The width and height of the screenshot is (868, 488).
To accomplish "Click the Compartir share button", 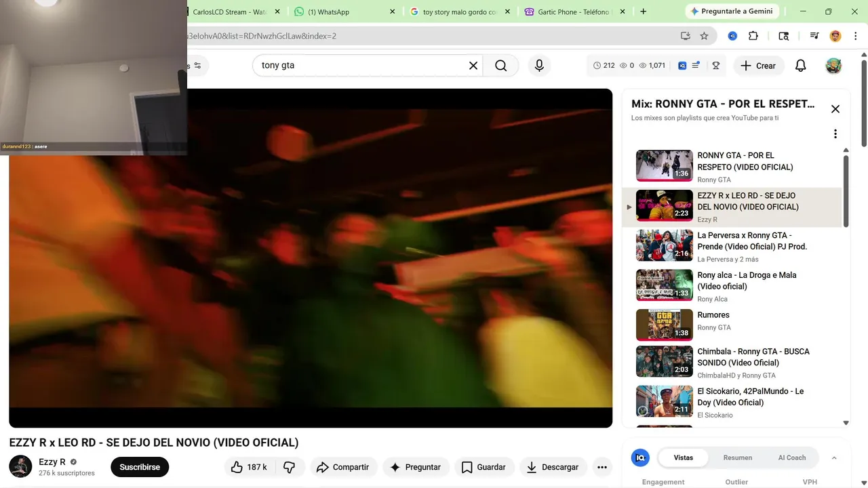I will click(343, 467).
